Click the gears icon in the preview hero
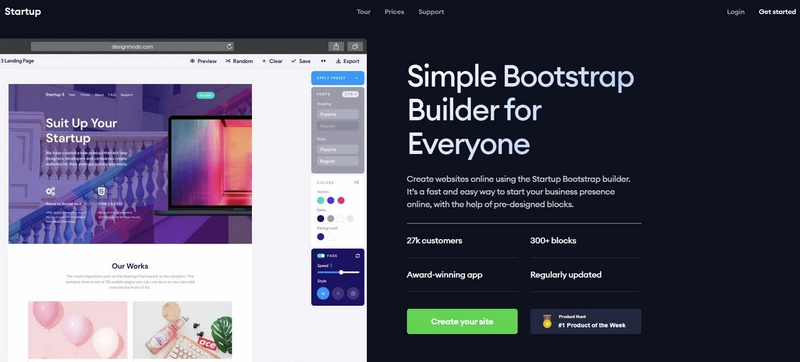Viewport: 800px width, 362px height. click(51, 192)
